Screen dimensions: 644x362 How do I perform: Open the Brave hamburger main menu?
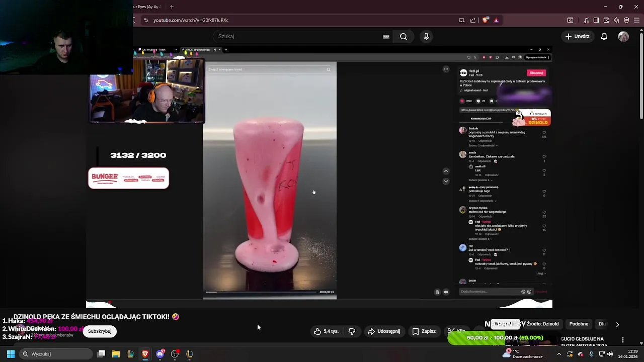click(636, 20)
